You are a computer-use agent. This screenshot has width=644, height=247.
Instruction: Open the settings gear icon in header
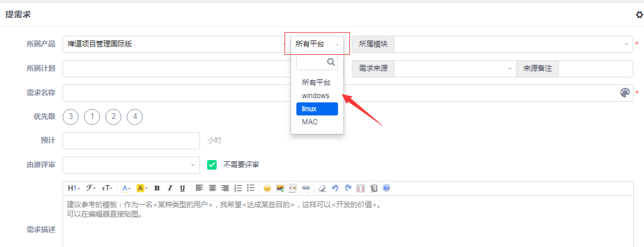pos(639,15)
